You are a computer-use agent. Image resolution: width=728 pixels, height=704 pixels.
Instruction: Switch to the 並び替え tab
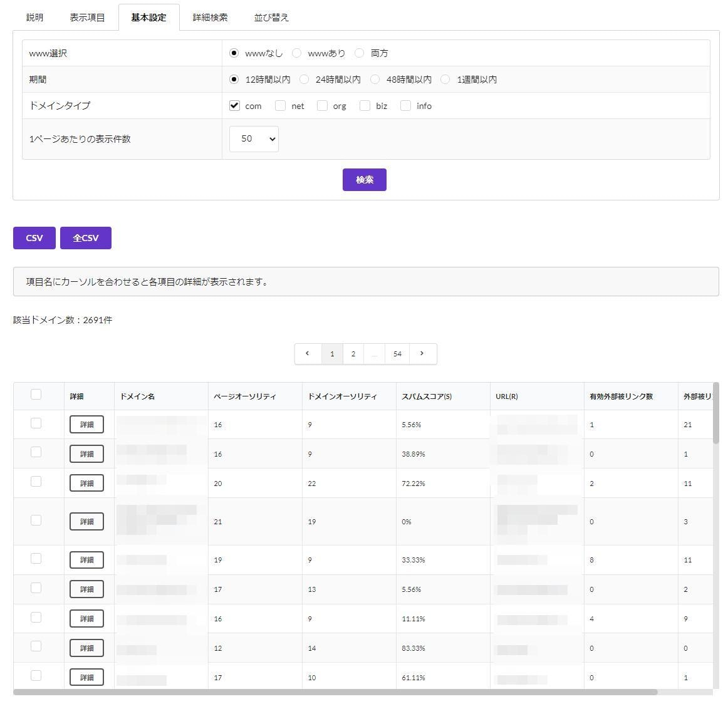(272, 18)
